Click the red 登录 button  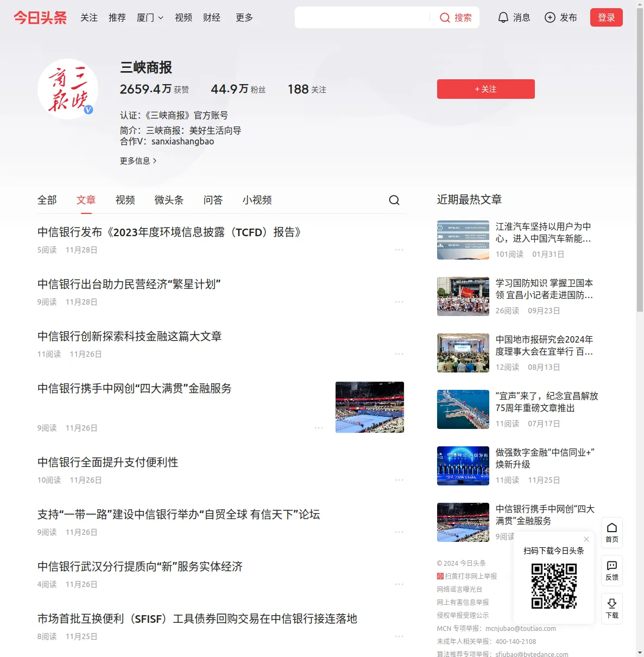click(607, 17)
